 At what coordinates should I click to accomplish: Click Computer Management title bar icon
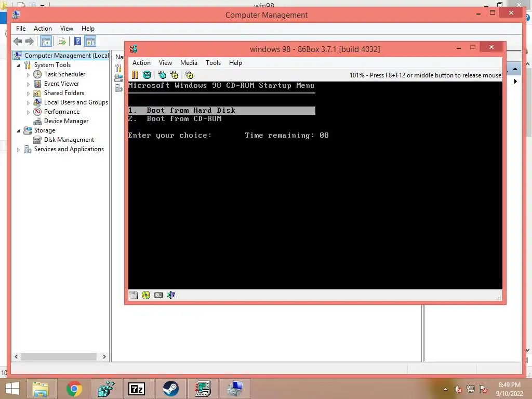(x=16, y=15)
